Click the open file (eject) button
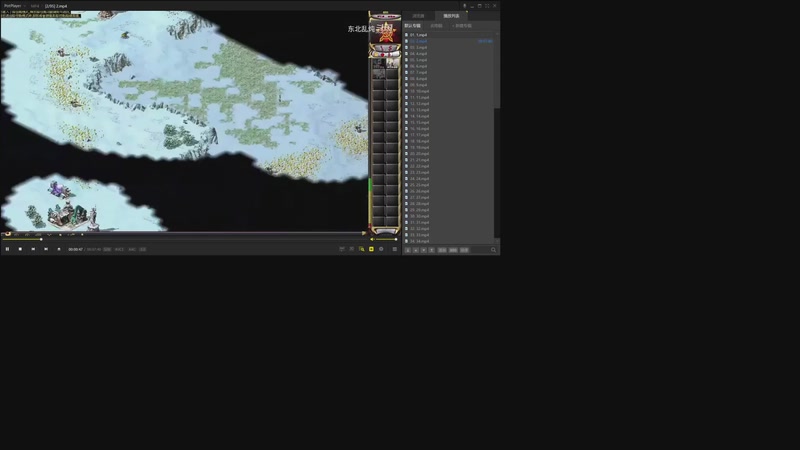This screenshot has height=450, width=800. pyautogui.click(x=59, y=249)
